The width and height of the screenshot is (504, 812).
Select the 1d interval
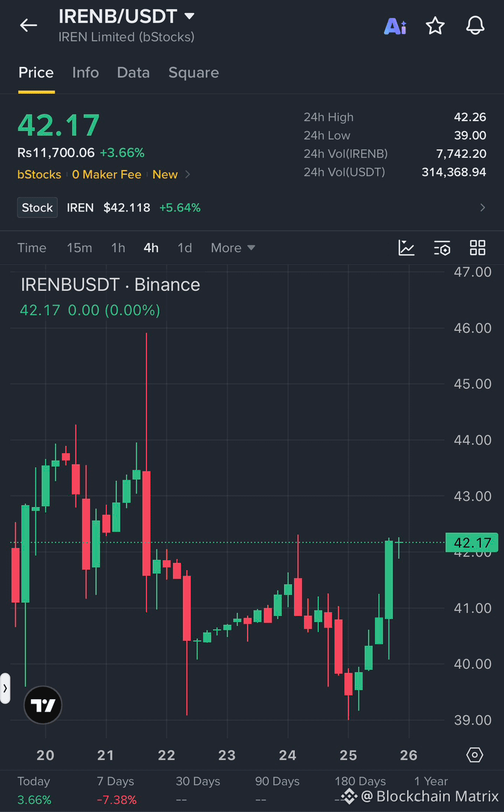(184, 248)
